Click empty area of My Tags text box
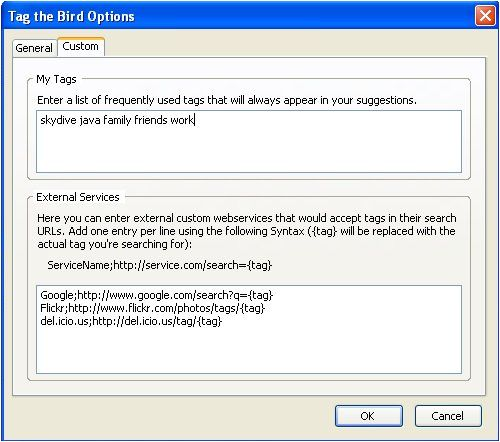 pos(249,150)
